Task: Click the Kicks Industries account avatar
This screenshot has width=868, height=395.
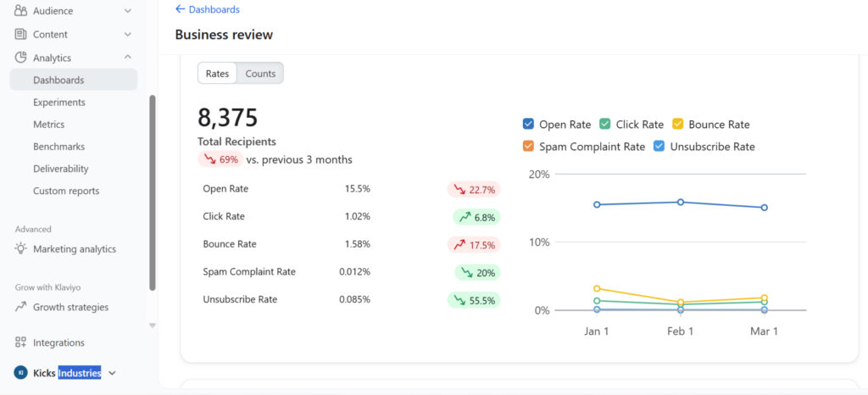Action: click(20, 373)
